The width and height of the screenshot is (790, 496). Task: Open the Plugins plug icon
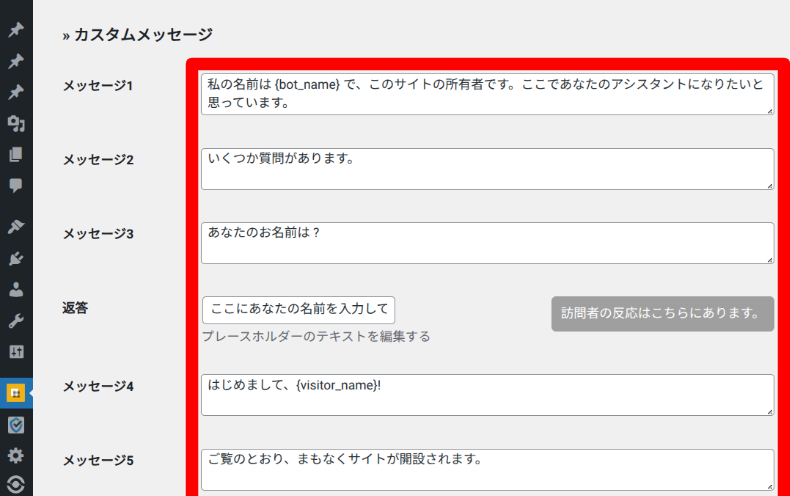click(x=16, y=259)
